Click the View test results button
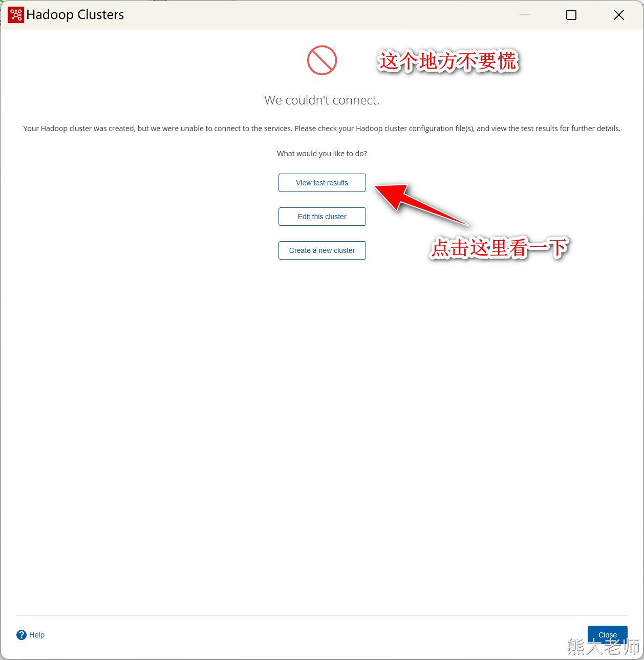This screenshot has width=644, height=660. [x=322, y=183]
